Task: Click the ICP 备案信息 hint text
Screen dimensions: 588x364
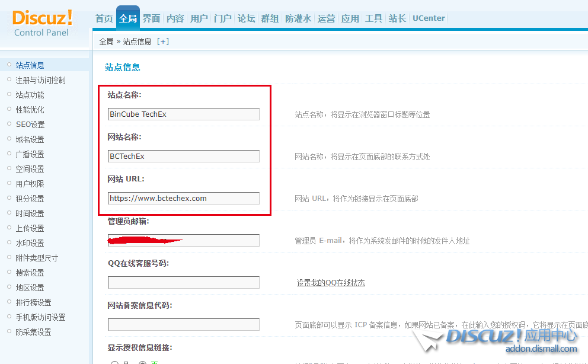Action: (x=442, y=325)
